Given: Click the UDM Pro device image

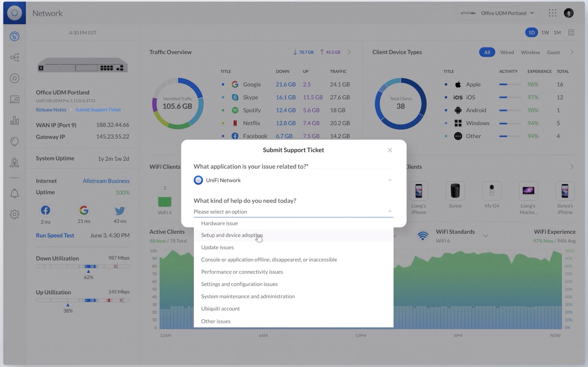Looking at the screenshot, I should [x=83, y=65].
